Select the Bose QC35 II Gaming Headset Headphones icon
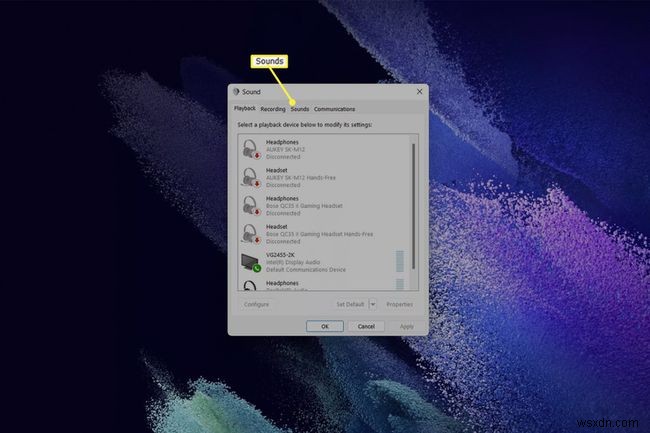This screenshot has height=433, width=650. click(251, 206)
